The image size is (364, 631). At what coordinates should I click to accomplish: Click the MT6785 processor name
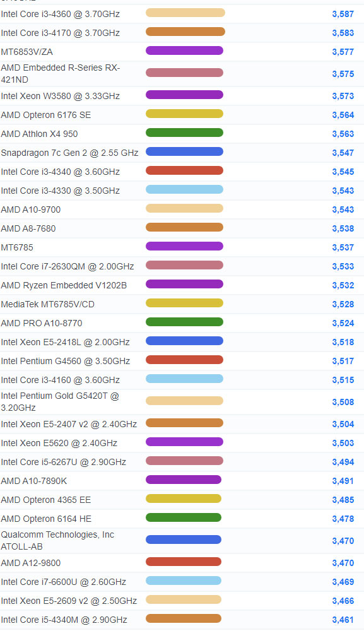17,247
